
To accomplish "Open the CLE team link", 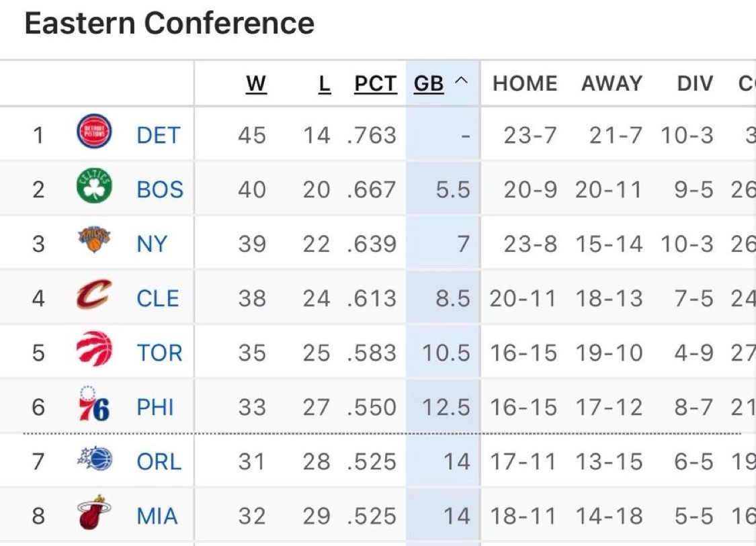I will pos(158,298).
